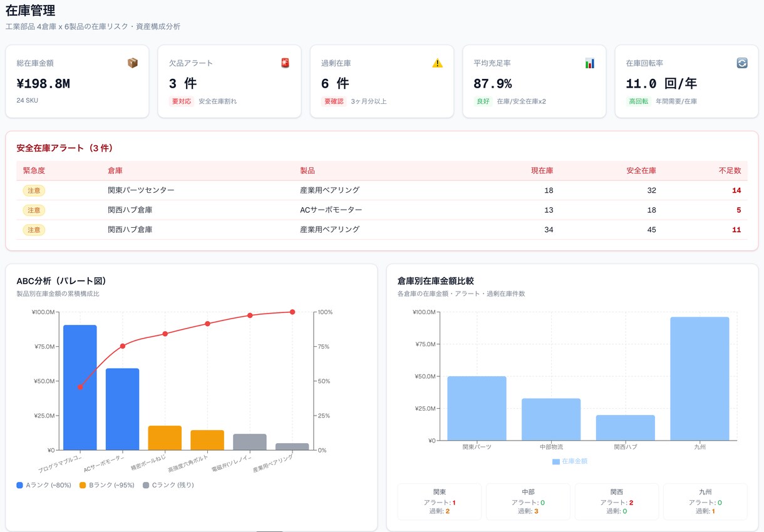Click the shortage value 5
764x532 pixels.
pos(739,210)
